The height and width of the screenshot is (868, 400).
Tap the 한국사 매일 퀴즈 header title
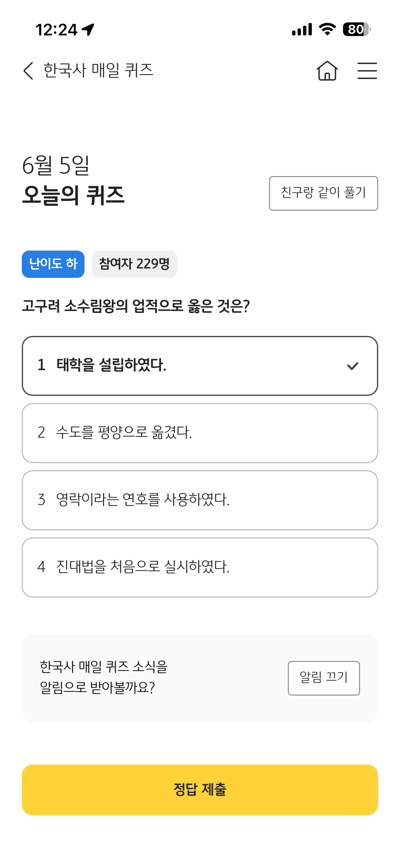point(98,71)
